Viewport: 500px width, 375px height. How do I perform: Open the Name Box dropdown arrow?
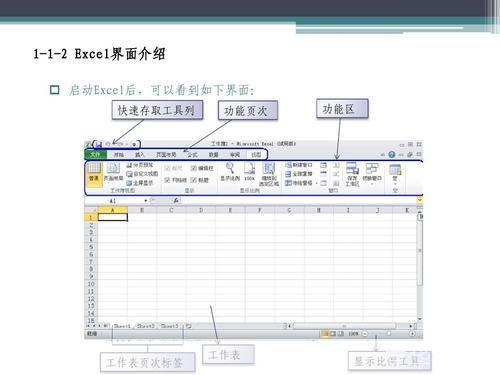(x=146, y=200)
